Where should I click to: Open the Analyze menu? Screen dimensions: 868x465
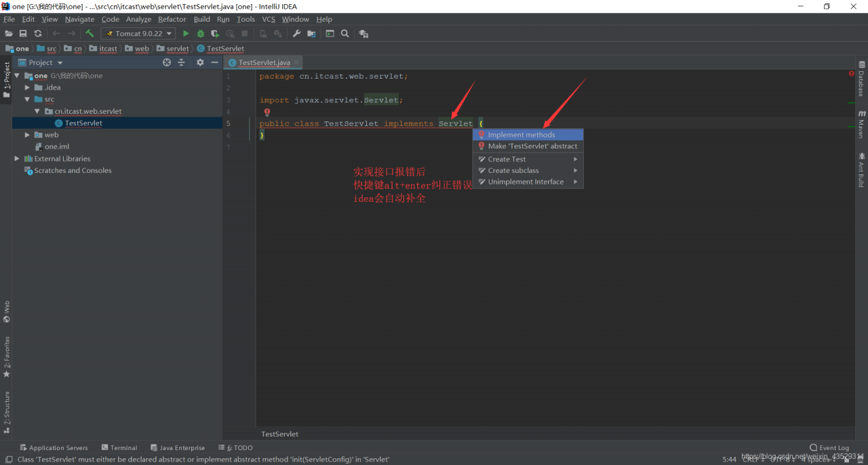(139, 19)
